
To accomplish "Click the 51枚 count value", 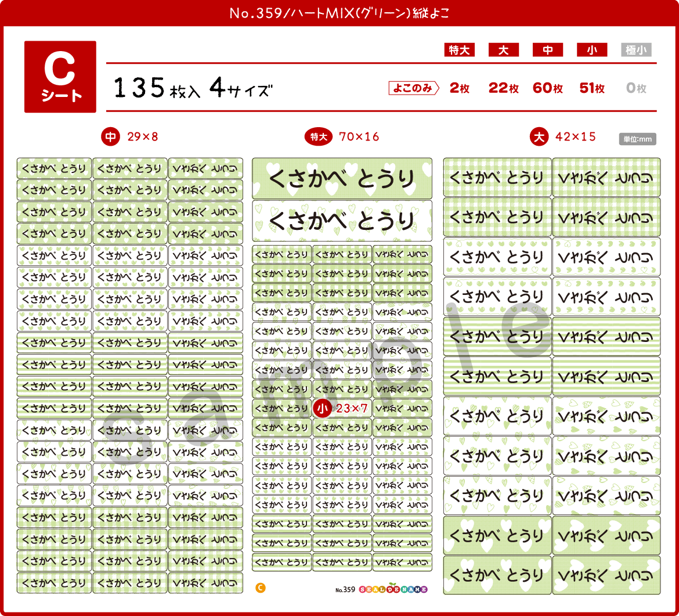I will [592, 88].
